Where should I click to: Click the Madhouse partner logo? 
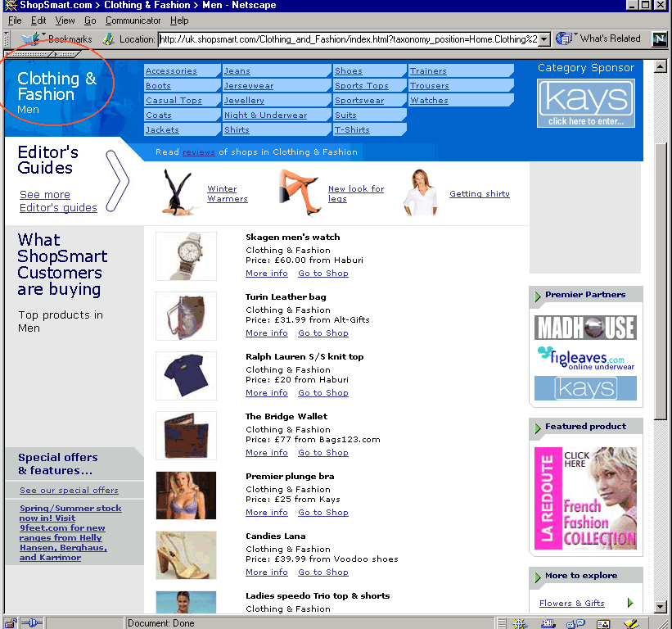pos(585,328)
